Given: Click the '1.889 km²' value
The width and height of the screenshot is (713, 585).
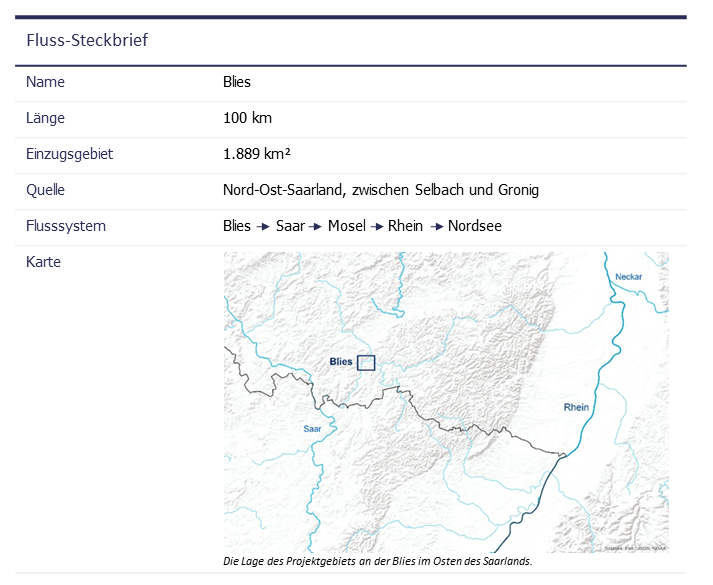Looking at the screenshot, I should tap(256, 154).
